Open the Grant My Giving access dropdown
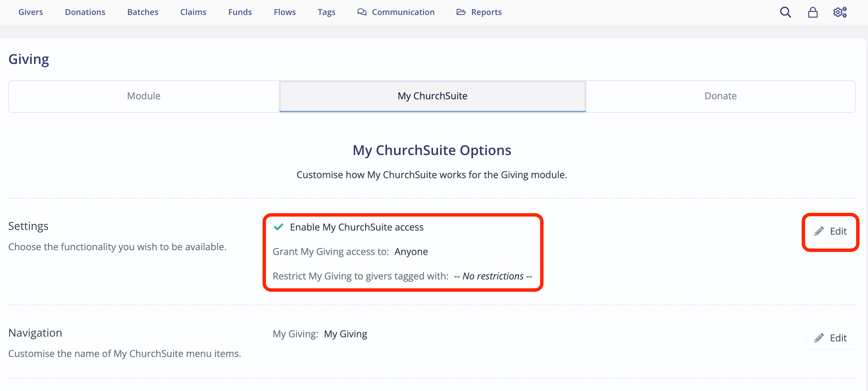The width and height of the screenshot is (868, 391). click(411, 252)
